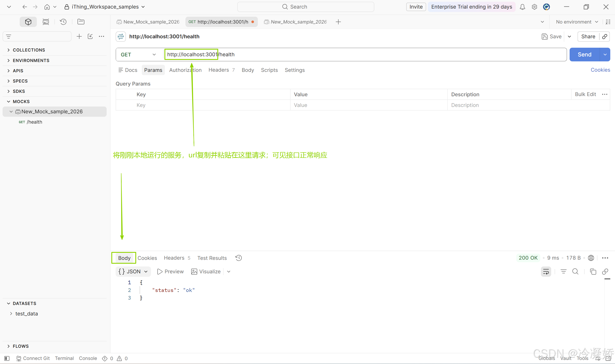
Task: Go back with the left arrow
Action: 25,7
